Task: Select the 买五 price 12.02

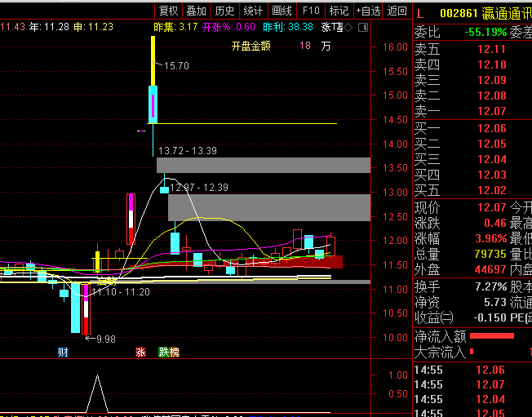Action: [x=492, y=190]
